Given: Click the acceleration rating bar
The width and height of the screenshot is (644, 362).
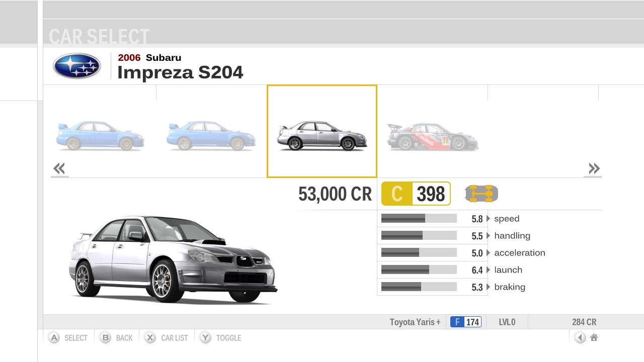Looking at the screenshot, I should click(x=419, y=252).
